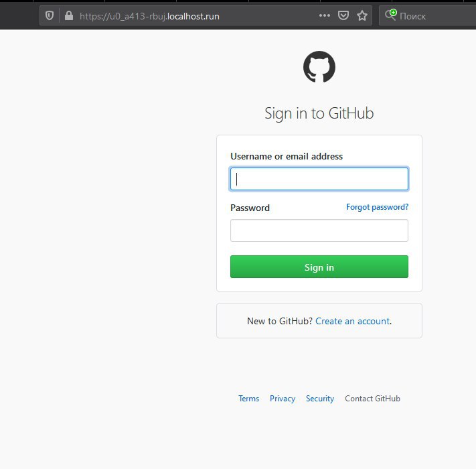This screenshot has width=476, height=469.
Task: Click the Username or email address field
Action: click(x=319, y=179)
